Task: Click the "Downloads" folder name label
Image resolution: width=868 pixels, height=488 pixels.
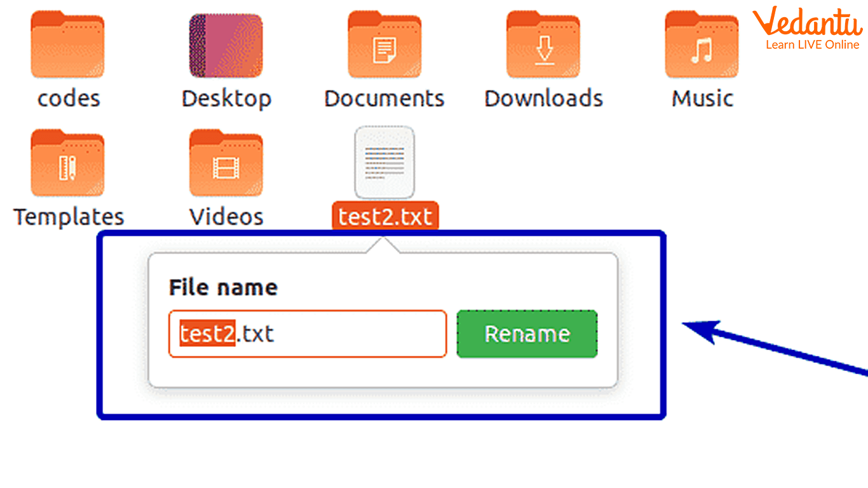Action: coord(543,98)
